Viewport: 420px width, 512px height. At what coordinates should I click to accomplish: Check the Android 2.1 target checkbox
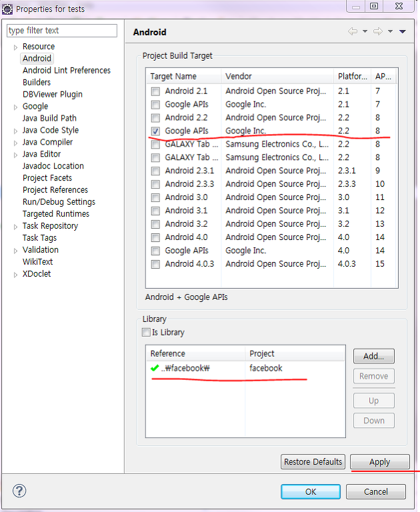[155, 91]
